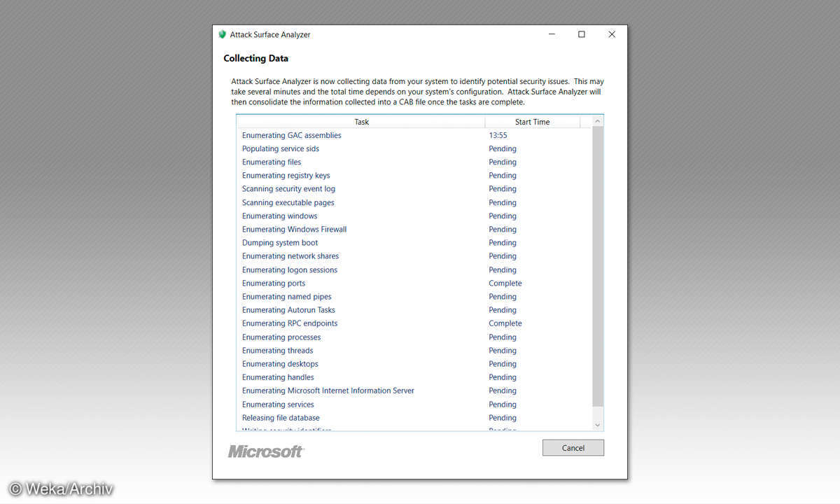Click the Task column header
The height and width of the screenshot is (504, 840).
pyautogui.click(x=361, y=122)
